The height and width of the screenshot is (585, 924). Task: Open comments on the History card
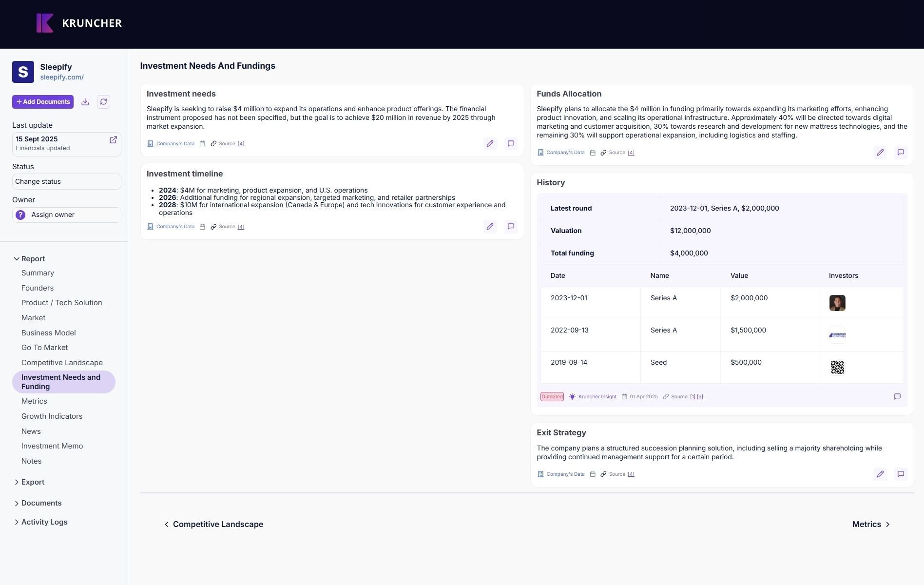[x=897, y=397]
